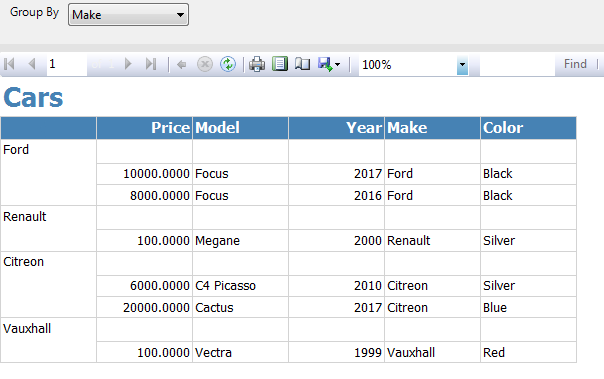Image resolution: width=604 pixels, height=379 pixels.
Task: Click the Cars report title
Action: tap(33, 97)
